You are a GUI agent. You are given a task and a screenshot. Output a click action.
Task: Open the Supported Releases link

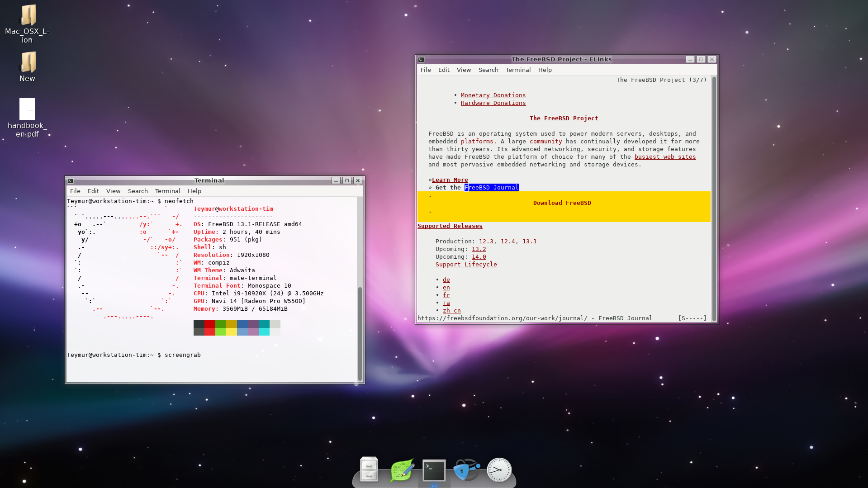click(450, 226)
